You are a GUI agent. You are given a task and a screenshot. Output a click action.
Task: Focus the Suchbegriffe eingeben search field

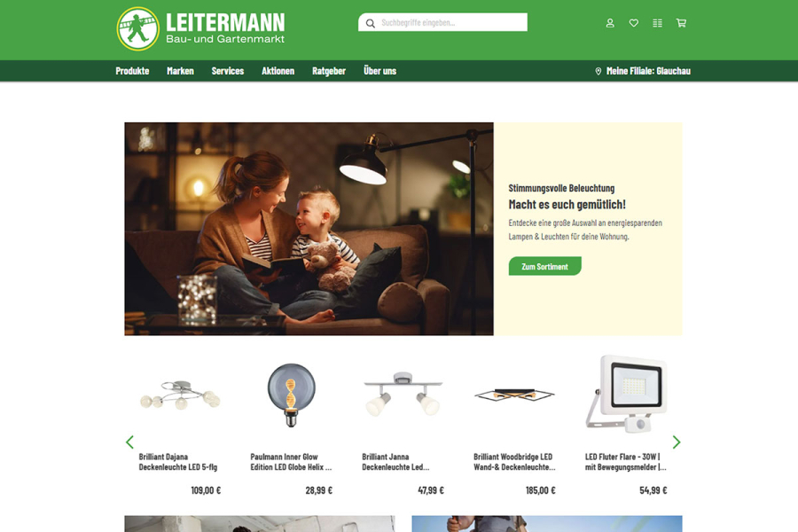442,22
